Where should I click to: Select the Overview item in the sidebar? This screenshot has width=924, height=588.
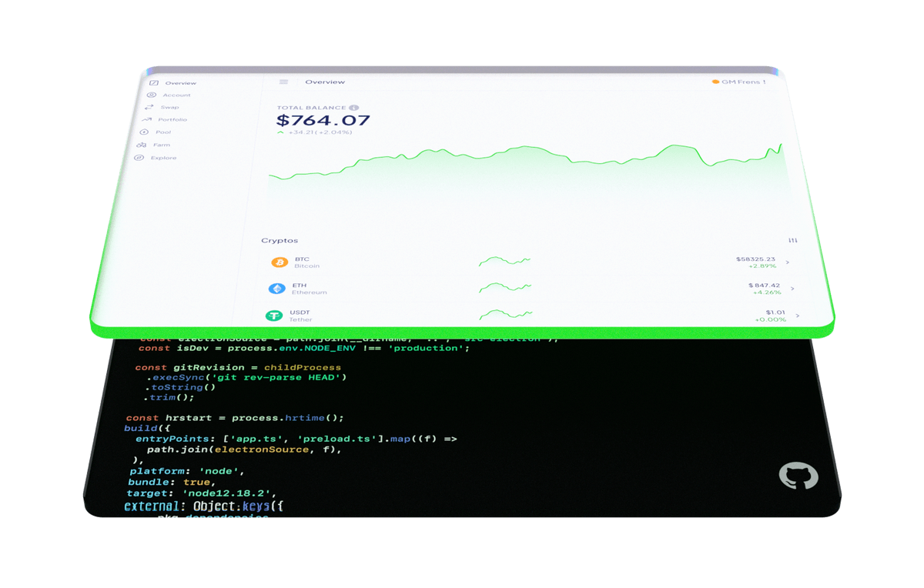point(180,83)
